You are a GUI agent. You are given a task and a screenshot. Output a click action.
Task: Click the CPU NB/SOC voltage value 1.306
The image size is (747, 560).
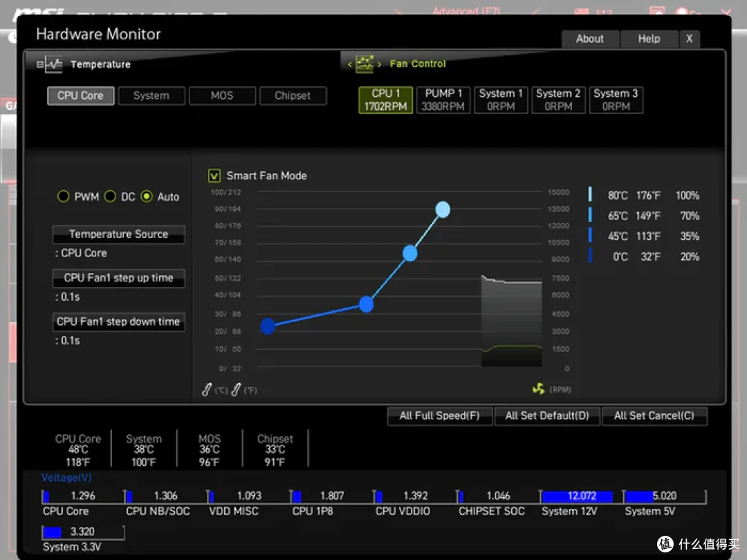click(166, 496)
